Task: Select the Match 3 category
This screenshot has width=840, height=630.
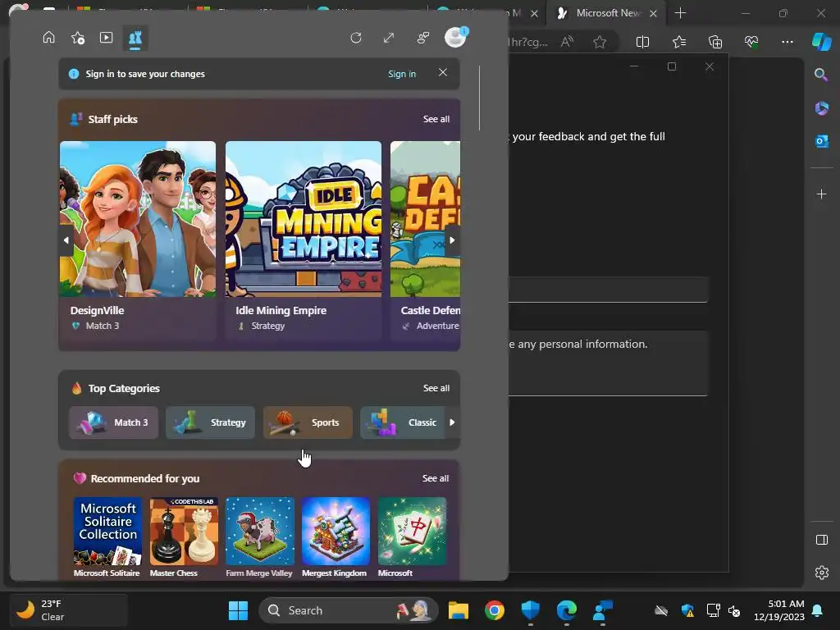Action: pos(113,422)
